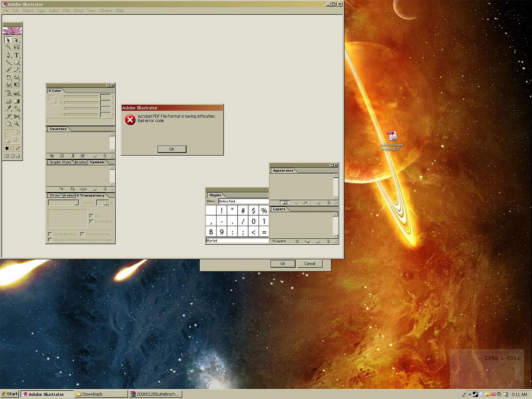The height and width of the screenshot is (399, 532).
Task: Open the Window menu
Action: click(x=105, y=11)
